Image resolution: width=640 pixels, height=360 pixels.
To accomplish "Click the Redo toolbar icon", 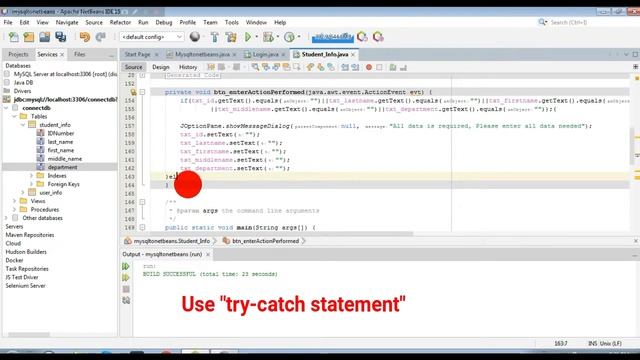I will pyautogui.click(x=100, y=37).
